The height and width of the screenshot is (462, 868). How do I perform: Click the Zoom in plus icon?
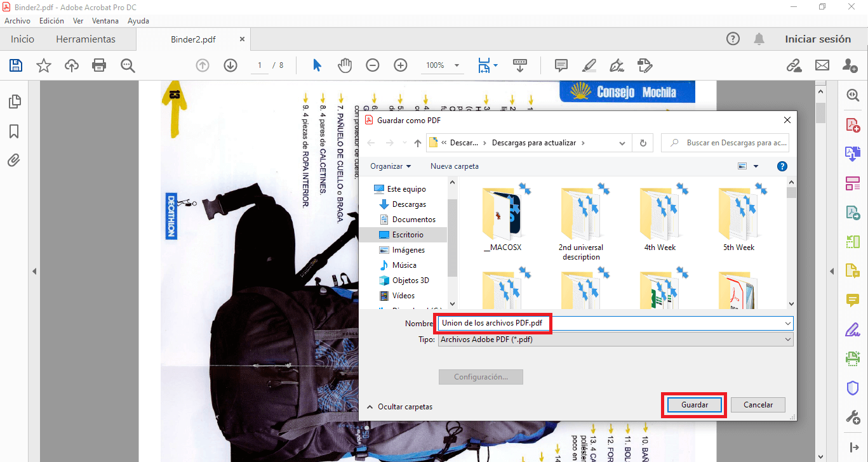point(401,65)
